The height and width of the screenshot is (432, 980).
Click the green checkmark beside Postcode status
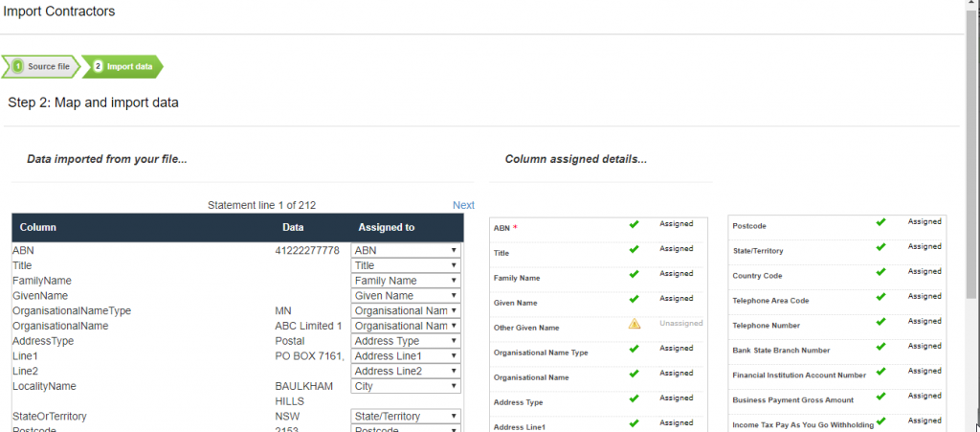(880, 222)
